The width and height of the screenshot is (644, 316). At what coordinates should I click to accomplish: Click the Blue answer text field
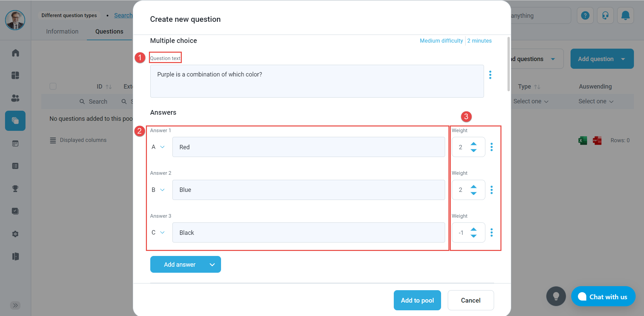[308, 190]
